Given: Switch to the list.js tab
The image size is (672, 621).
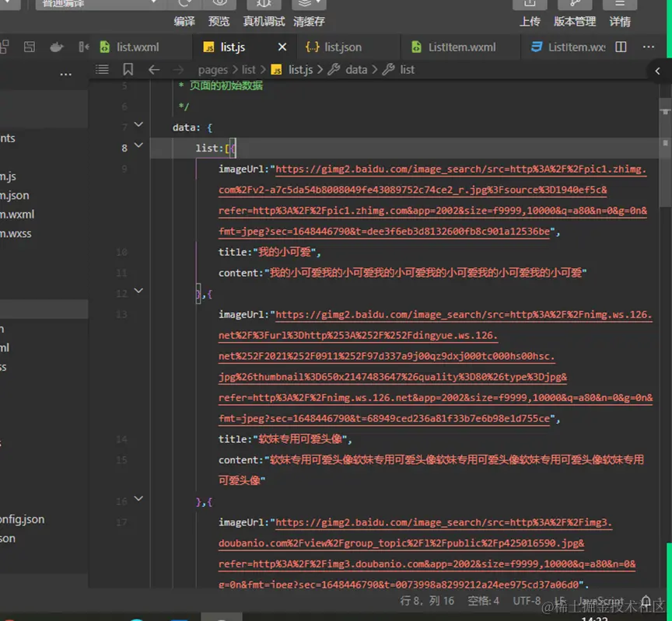Looking at the screenshot, I should click(233, 47).
